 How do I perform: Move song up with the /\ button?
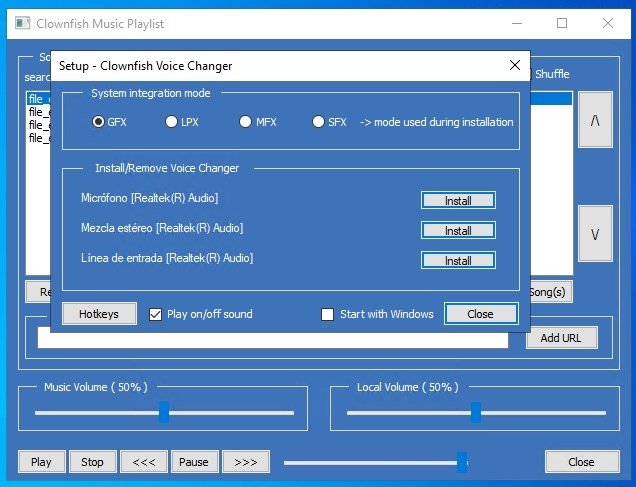coord(595,120)
